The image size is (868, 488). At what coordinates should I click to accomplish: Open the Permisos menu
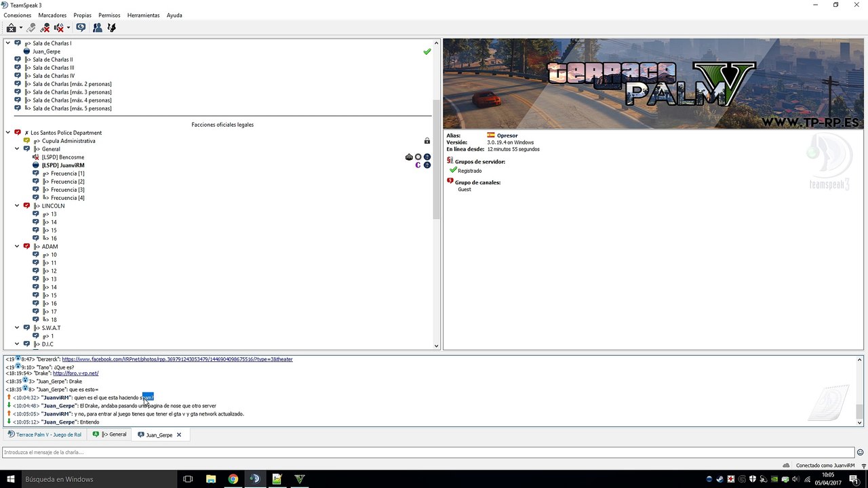point(109,15)
